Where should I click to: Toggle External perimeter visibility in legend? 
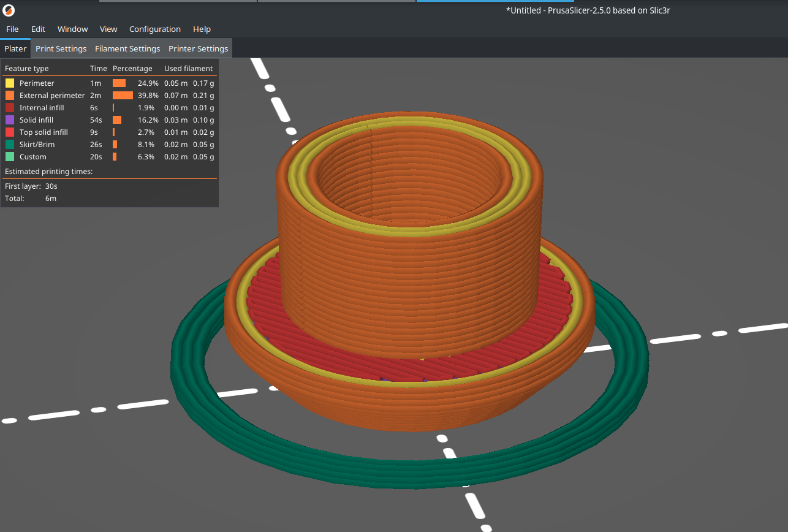tap(52, 96)
